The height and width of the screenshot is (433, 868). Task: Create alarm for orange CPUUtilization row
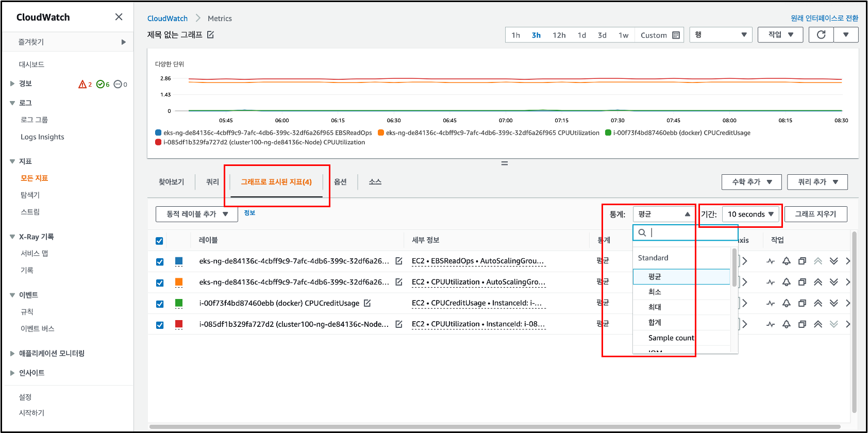(x=787, y=282)
